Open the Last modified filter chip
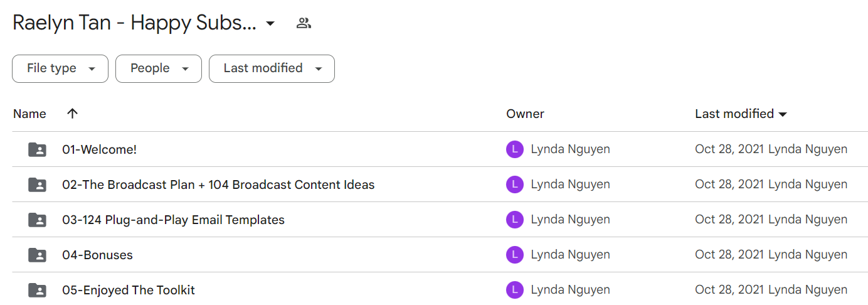 coord(272,68)
